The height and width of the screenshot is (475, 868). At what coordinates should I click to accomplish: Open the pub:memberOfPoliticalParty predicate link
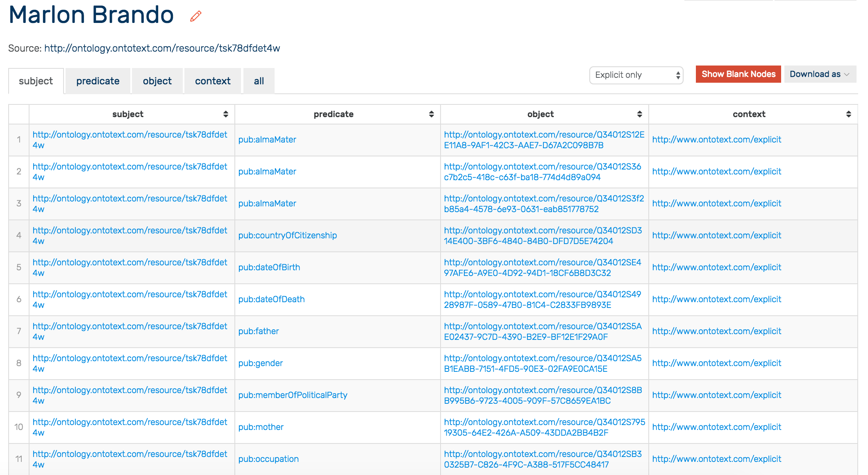point(293,395)
